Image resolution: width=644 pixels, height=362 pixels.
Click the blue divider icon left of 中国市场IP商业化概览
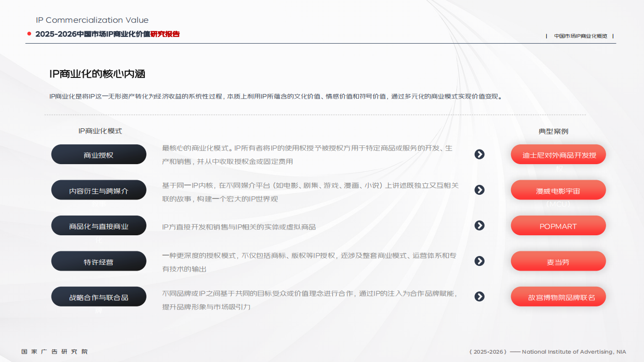point(546,36)
